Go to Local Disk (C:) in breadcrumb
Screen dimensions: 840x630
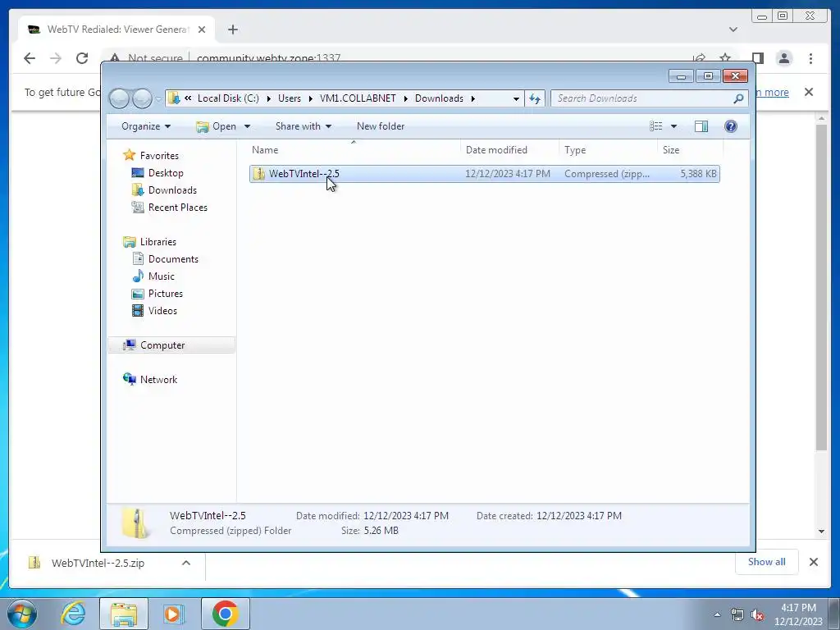(228, 98)
